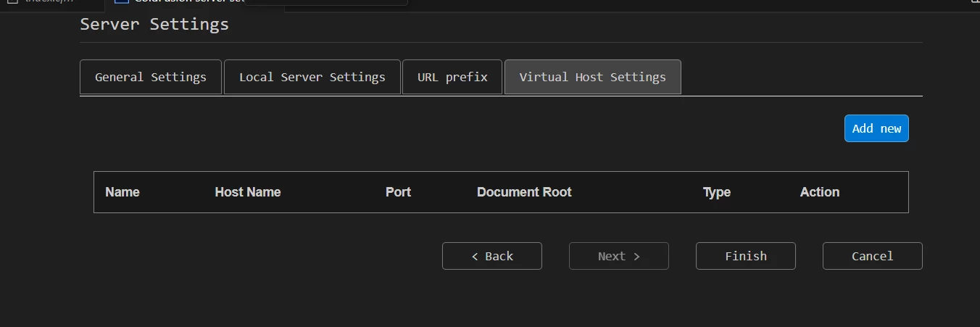The image size is (980, 327).
Task: Switch to Local Server Settings tab
Action: 312,77
